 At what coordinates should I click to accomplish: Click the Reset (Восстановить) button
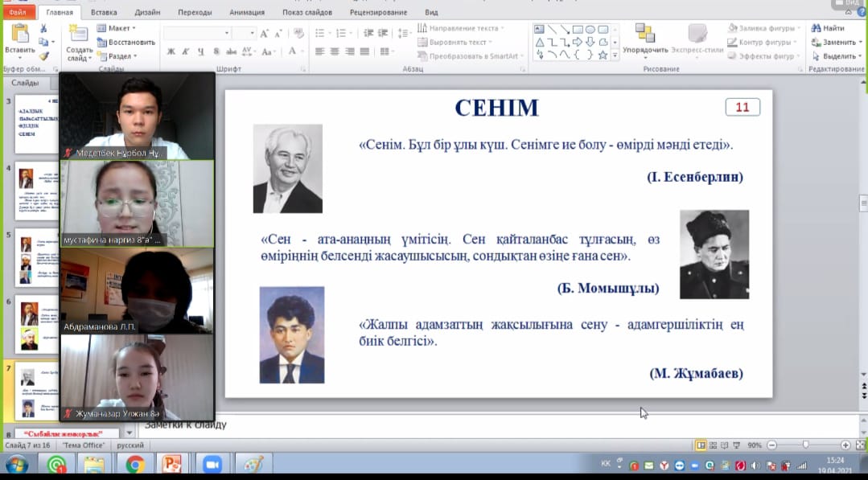126,42
